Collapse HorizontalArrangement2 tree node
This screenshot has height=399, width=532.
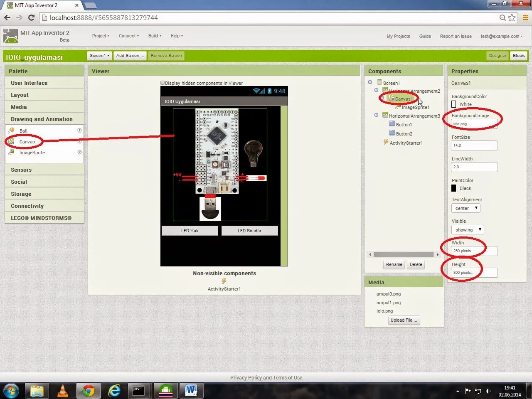376,90
